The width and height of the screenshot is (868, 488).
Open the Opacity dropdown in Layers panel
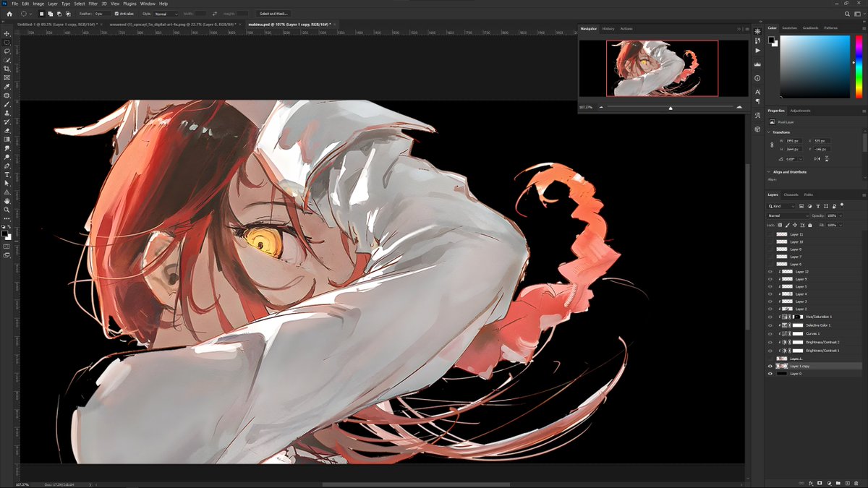(x=840, y=215)
